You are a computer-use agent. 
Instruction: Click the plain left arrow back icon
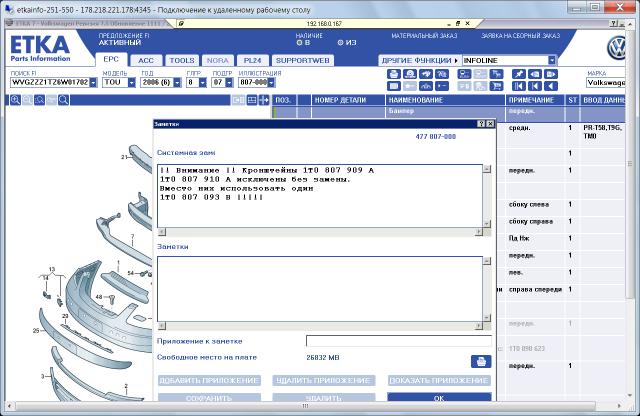[551, 86]
